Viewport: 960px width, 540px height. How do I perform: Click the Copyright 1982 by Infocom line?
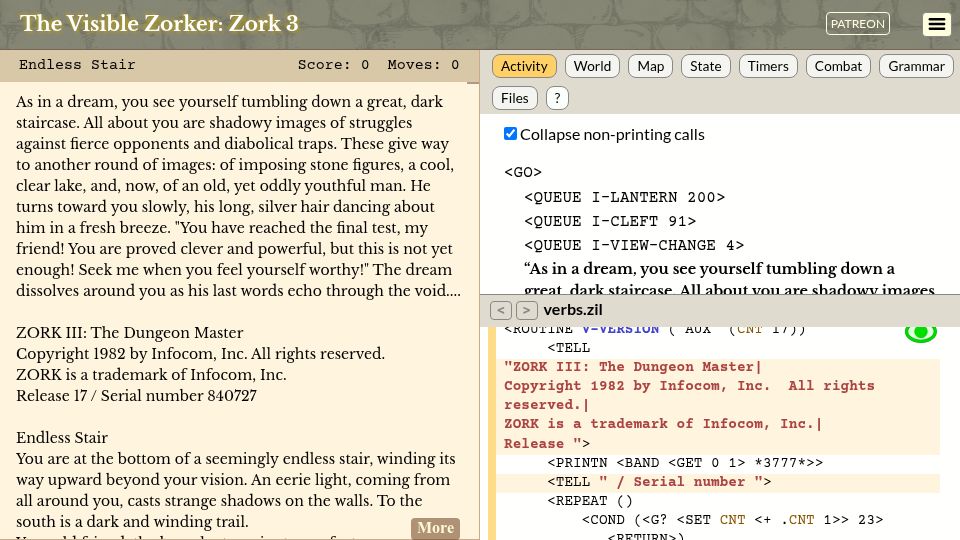point(200,354)
